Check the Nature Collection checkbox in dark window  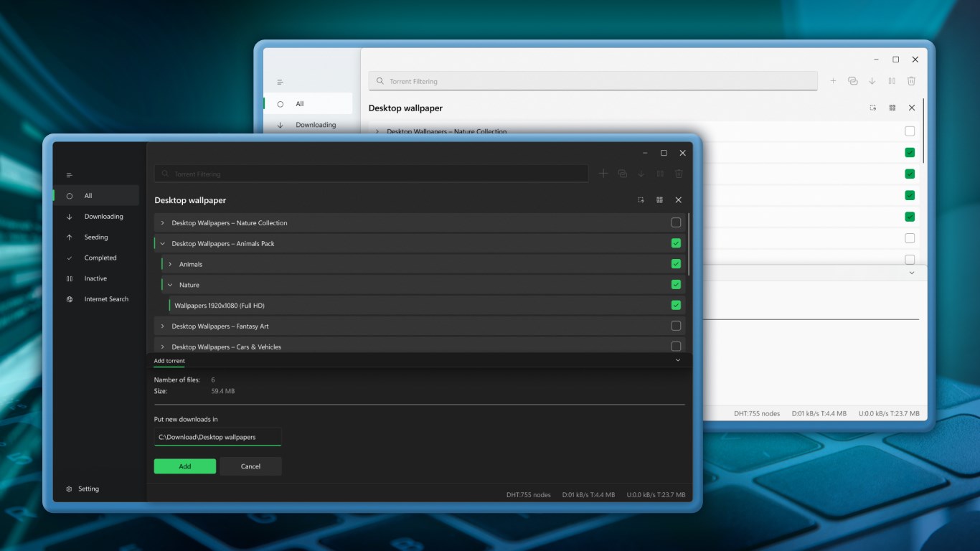(676, 222)
